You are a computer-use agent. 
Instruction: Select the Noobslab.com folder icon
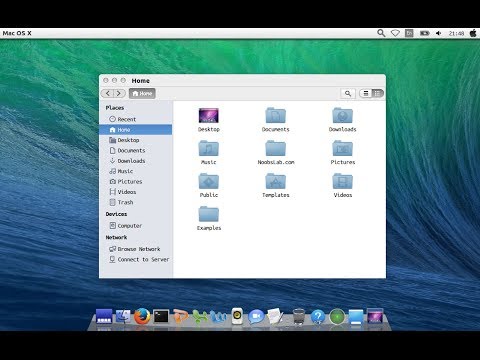tap(276, 148)
